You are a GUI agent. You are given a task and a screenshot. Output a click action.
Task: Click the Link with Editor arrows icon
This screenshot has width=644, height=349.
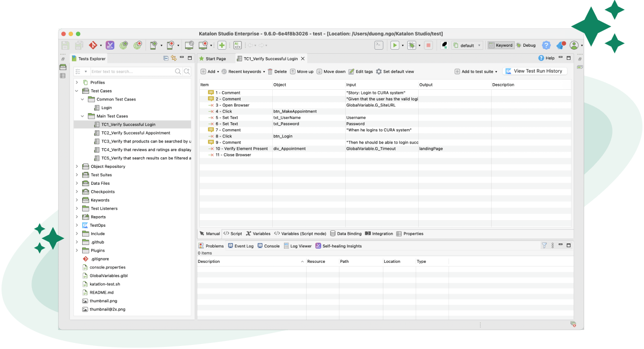tap(174, 58)
